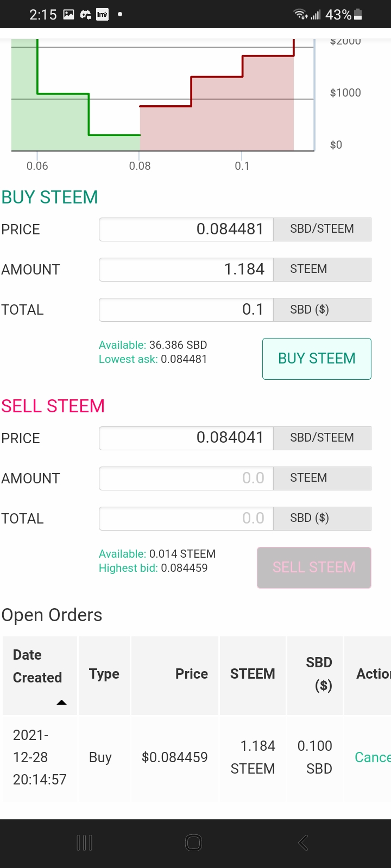Focus the buy total SBD field

[x=186, y=310]
